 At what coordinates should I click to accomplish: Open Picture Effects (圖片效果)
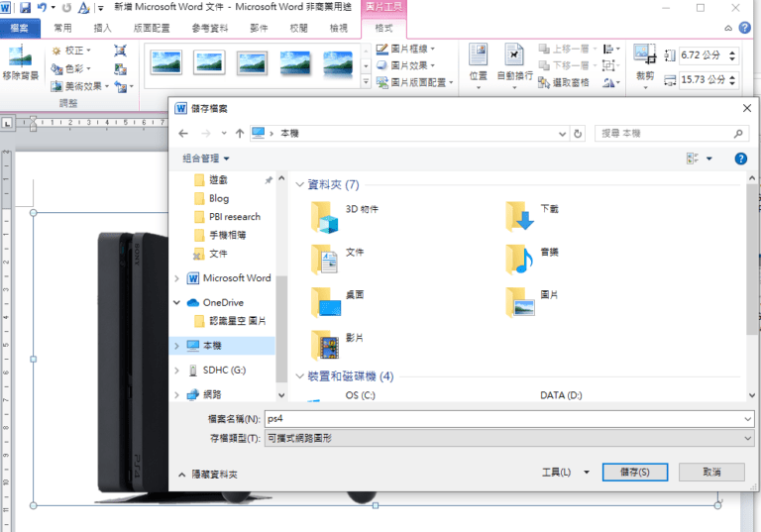(405, 65)
